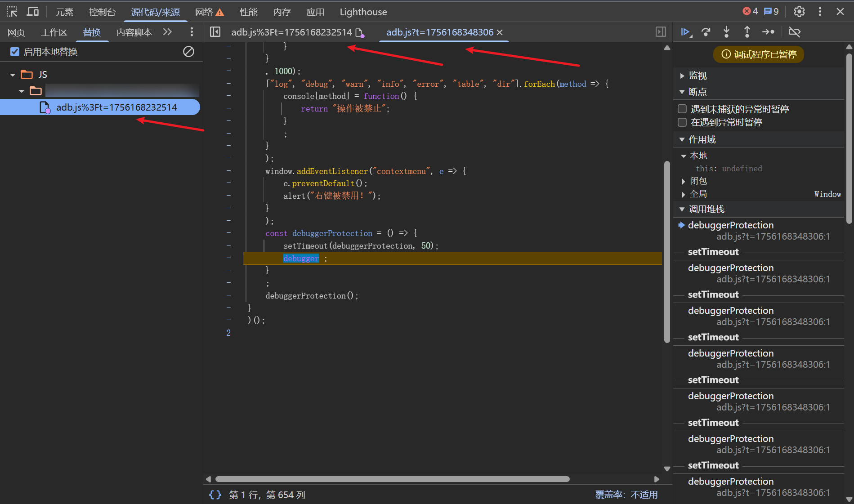Click the horizontal scrollbar of code editor

[392, 479]
